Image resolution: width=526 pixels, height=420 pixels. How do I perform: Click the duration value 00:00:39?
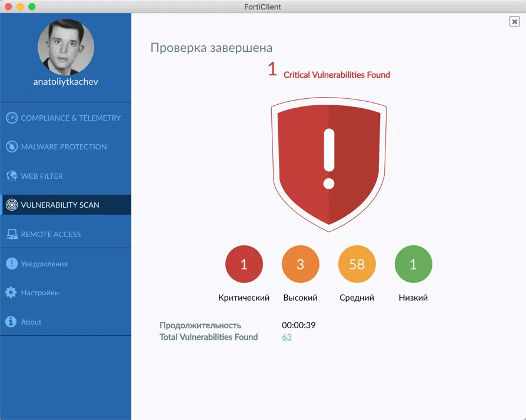click(298, 325)
